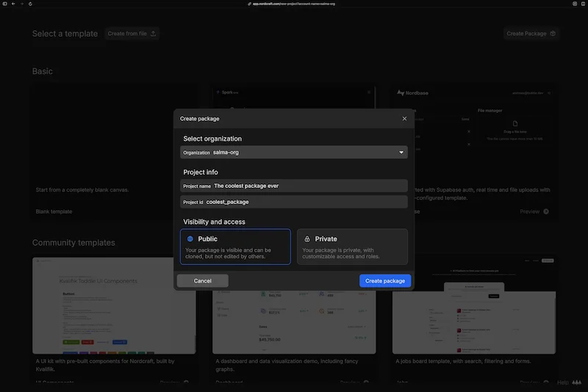
Task: Click the Project id input field
Action: coord(293,202)
